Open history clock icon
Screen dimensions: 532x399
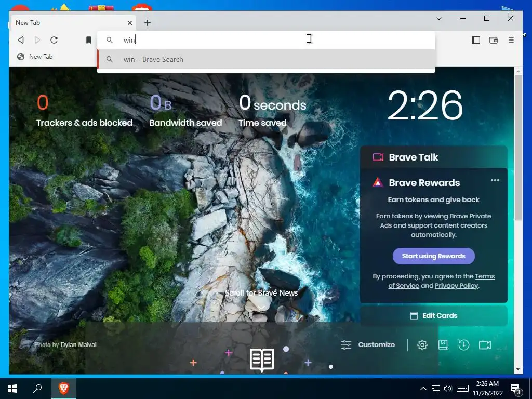coord(464,345)
